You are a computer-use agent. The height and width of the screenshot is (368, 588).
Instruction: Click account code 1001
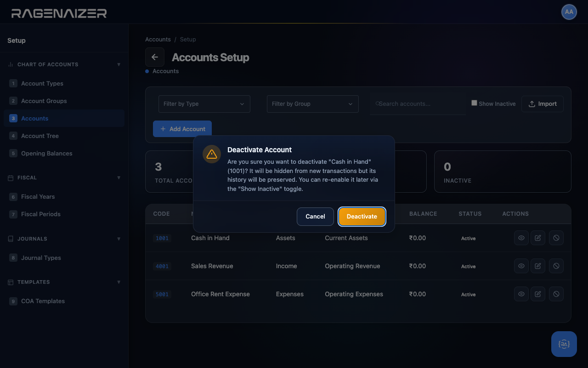(162, 238)
